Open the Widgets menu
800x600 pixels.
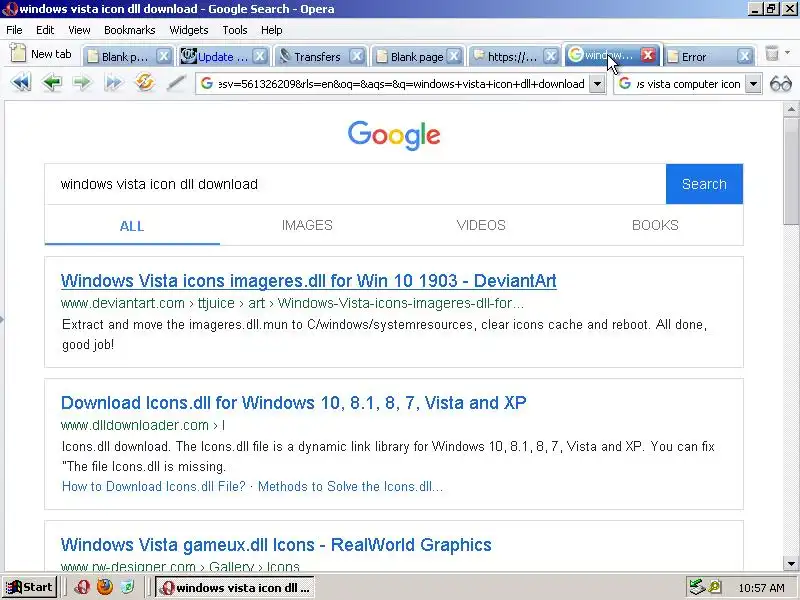coord(189,30)
